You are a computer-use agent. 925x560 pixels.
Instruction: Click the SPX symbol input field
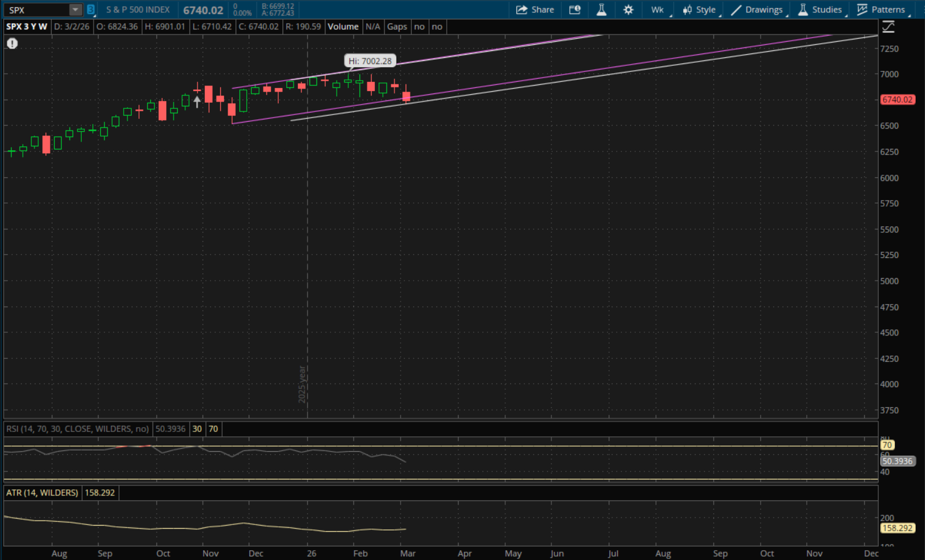click(x=36, y=10)
